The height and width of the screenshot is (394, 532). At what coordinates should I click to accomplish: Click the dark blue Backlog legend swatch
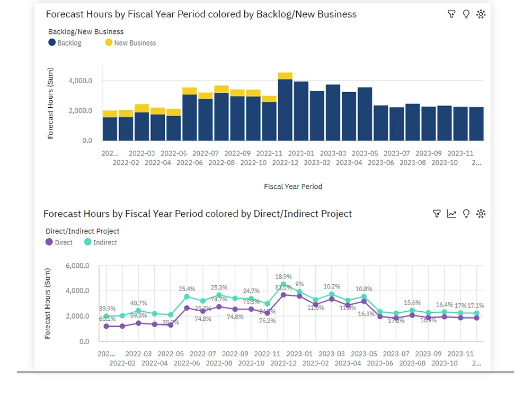tap(52, 42)
